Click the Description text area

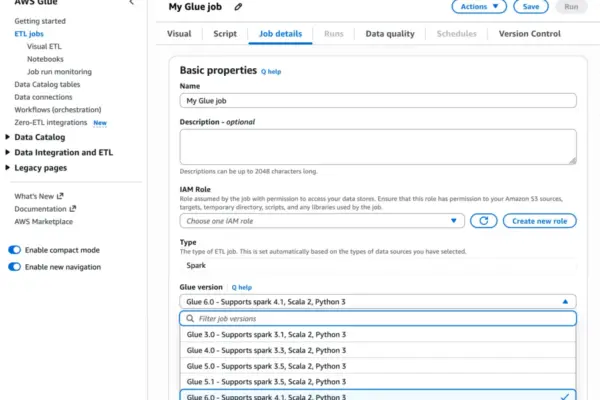pyautogui.click(x=378, y=147)
